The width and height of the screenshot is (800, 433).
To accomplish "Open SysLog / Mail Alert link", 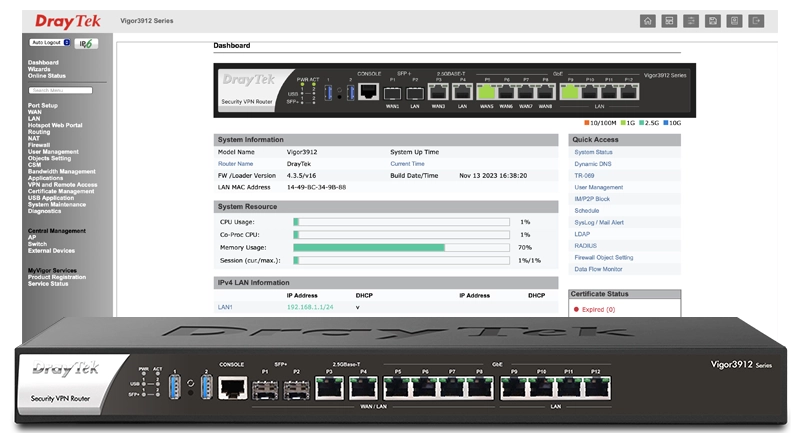I will click(599, 223).
